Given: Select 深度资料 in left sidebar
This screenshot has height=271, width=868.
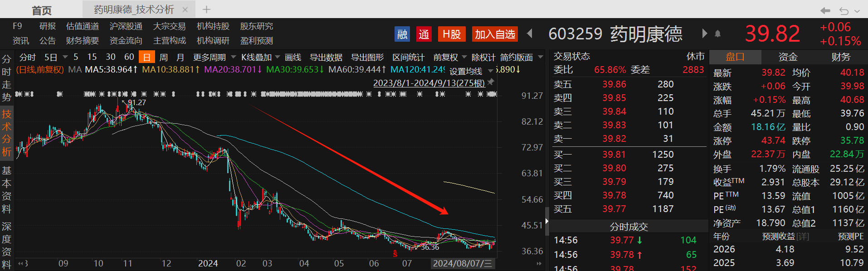Looking at the screenshot, I should [6, 245].
